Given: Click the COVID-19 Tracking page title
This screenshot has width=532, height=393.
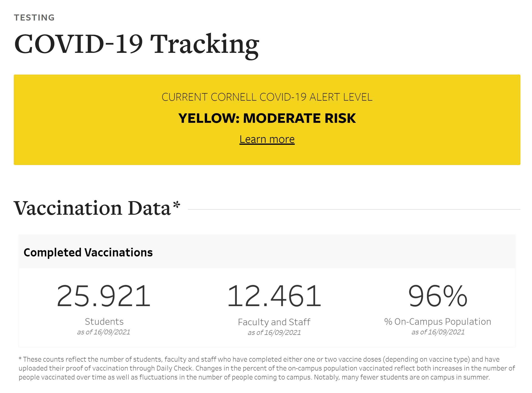Looking at the screenshot, I should (137, 44).
